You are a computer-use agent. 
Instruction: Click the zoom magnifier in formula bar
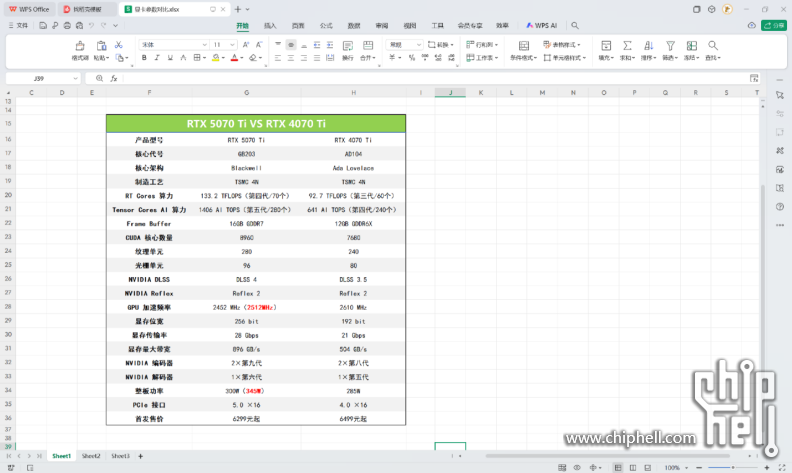(100, 78)
